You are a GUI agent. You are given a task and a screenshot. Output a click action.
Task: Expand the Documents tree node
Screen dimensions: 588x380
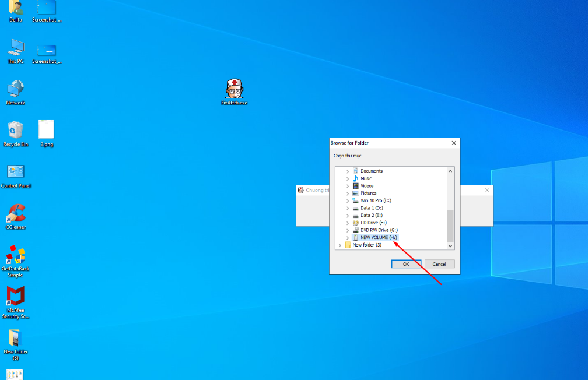348,171
